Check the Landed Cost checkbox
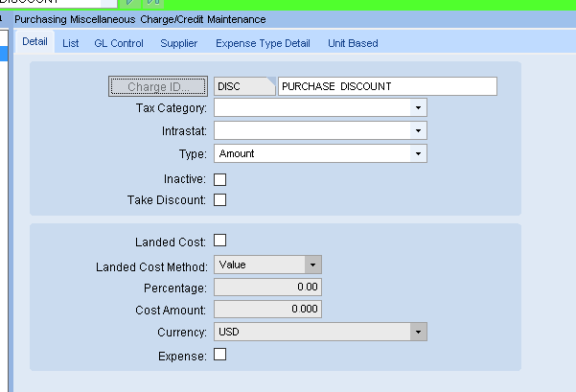The width and height of the screenshot is (576, 392). point(220,241)
